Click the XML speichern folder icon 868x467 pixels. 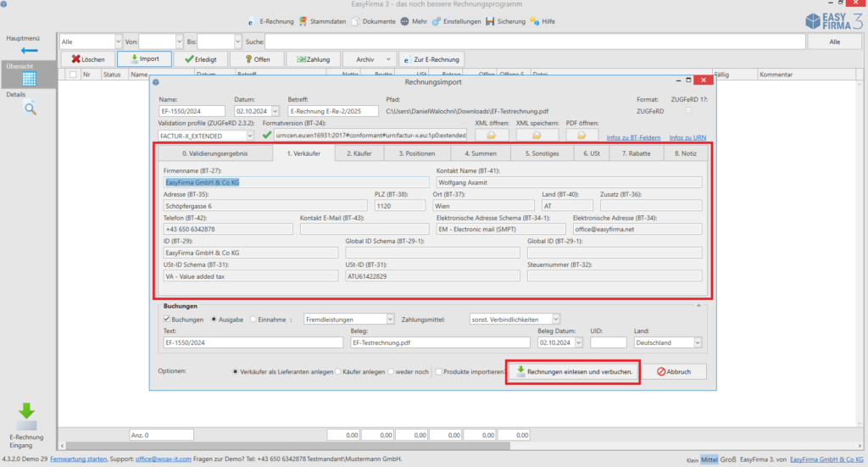tap(536, 135)
